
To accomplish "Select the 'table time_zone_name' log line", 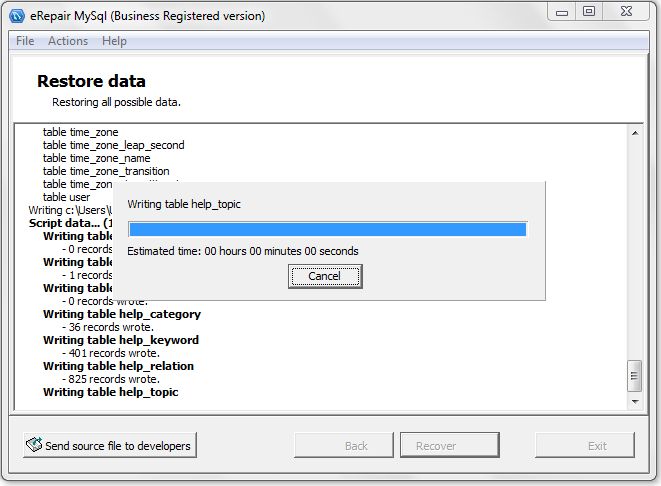I will (96, 158).
